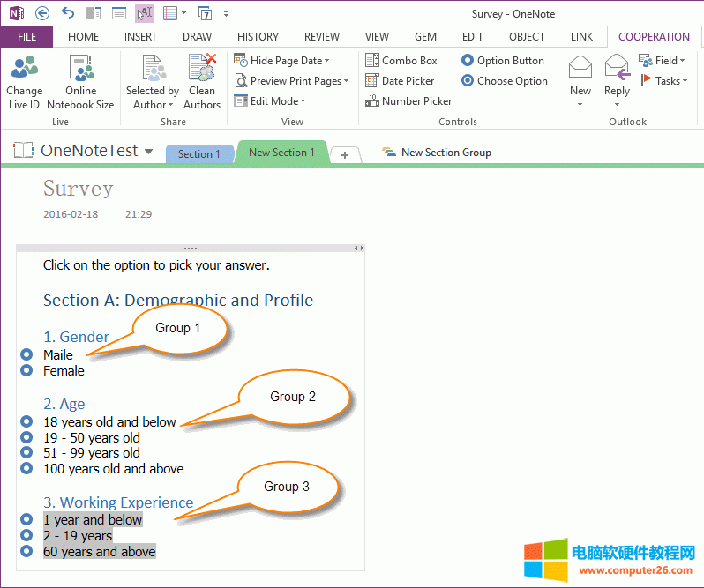Open the LINK ribbon tab
Image resolution: width=704 pixels, height=588 pixels.
[x=582, y=37]
